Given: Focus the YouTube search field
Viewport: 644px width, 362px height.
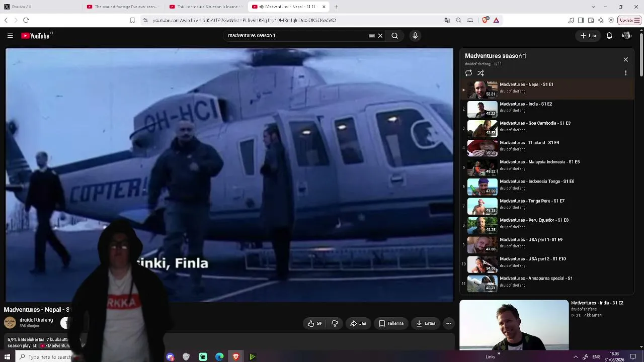Looking at the screenshot, I should pyautogui.click(x=297, y=36).
